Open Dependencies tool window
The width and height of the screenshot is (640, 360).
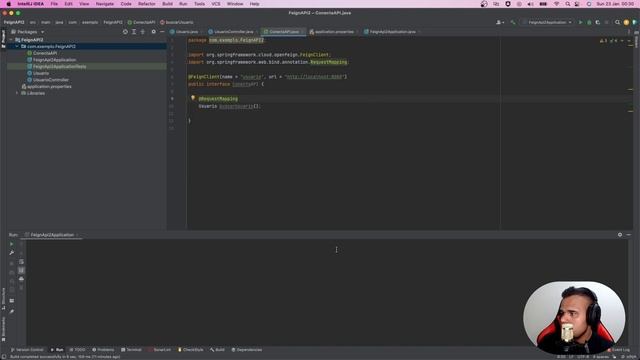click(x=247, y=350)
